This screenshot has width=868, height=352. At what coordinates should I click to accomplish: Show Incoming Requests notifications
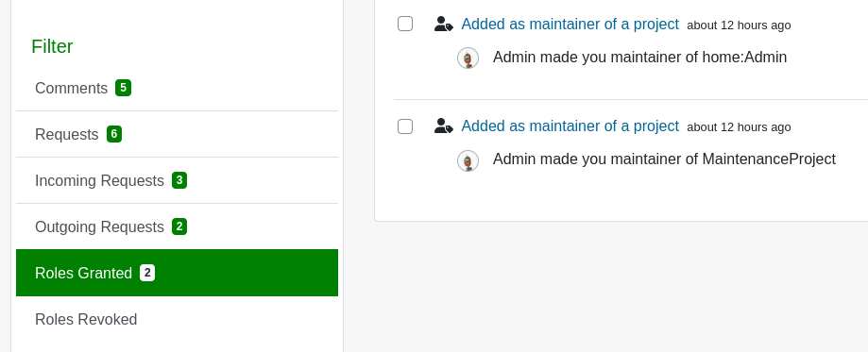click(178, 180)
